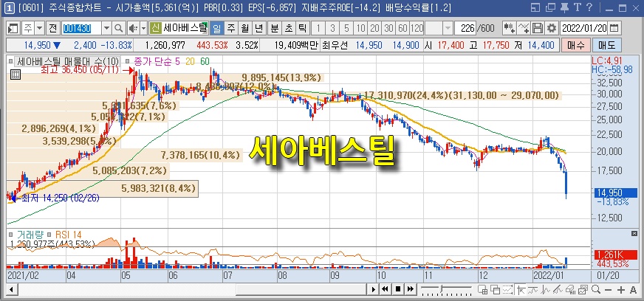This screenshot has height=301, width=644.
Task: Click the duplicate window icon in title bar
Action: click(x=550, y=7)
